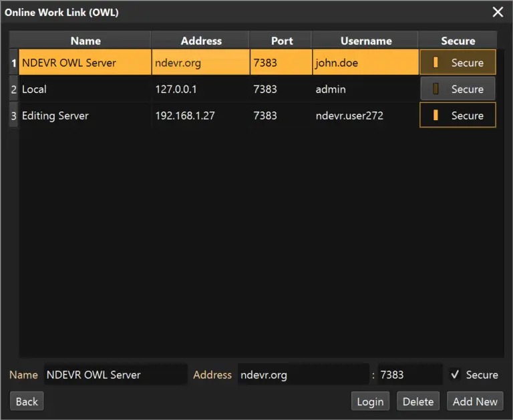Close the Online Work Link dialog

pyautogui.click(x=498, y=12)
